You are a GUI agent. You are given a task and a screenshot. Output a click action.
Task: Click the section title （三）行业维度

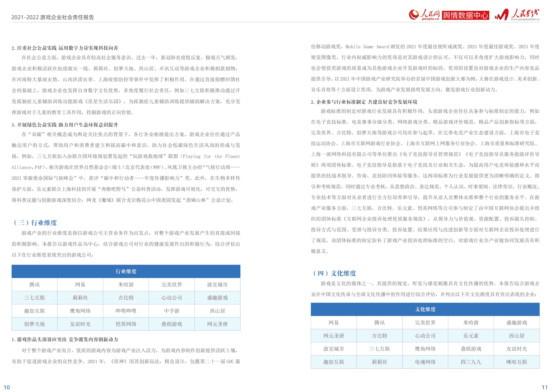[35, 223]
